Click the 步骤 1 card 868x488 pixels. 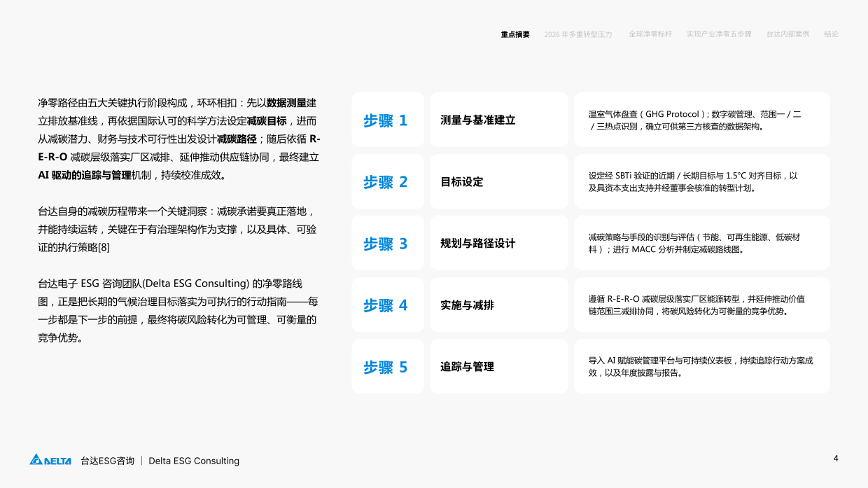coord(388,120)
